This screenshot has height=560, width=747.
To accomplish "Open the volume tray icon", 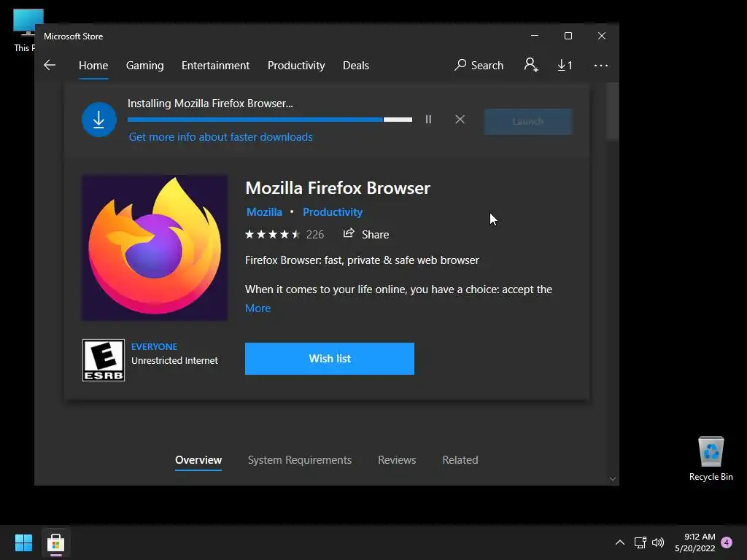I will (x=658, y=542).
